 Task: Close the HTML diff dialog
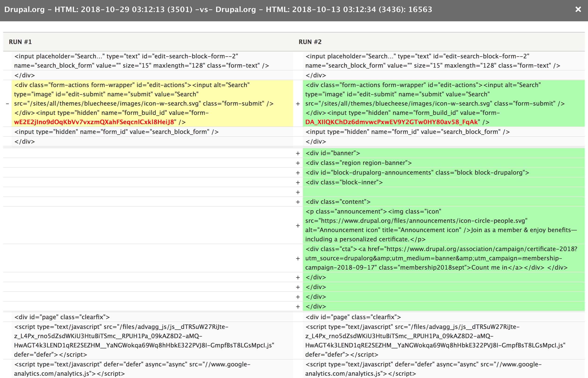tap(578, 9)
